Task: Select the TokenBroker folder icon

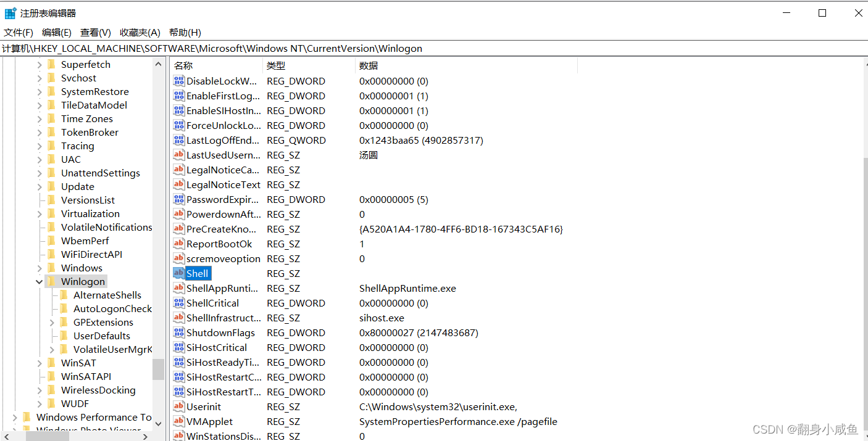Action: point(52,132)
